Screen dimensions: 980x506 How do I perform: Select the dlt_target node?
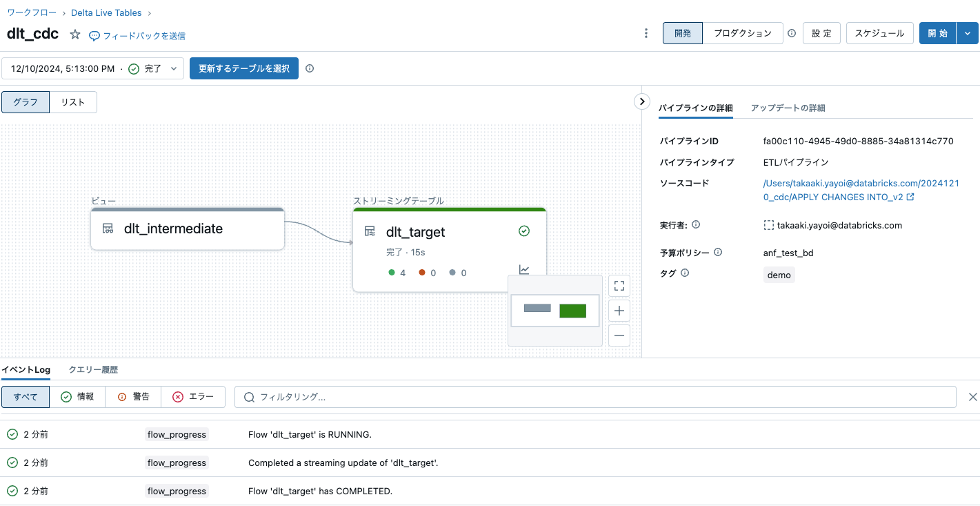(450, 250)
